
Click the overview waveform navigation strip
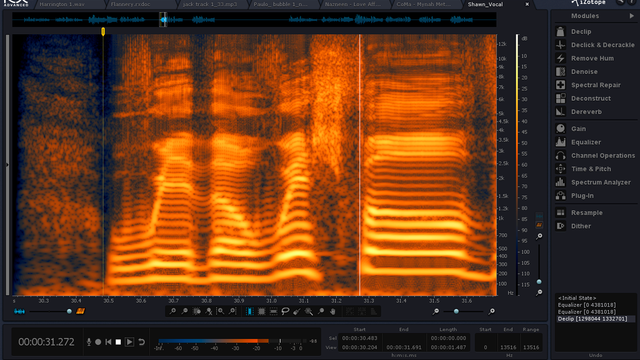pos(254,19)
